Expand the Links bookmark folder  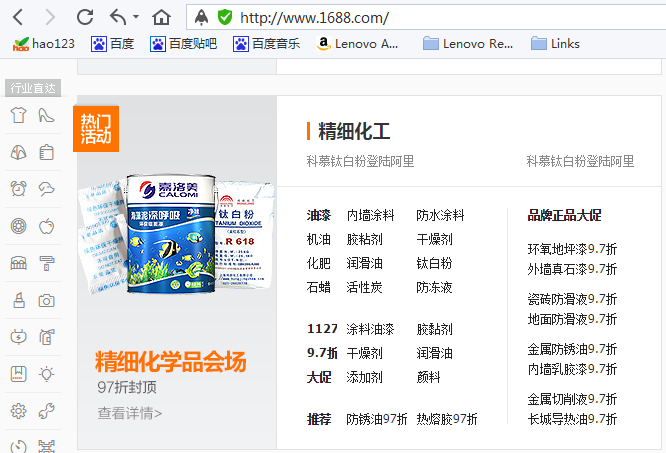pyautogui.click(x=555, y=44)
